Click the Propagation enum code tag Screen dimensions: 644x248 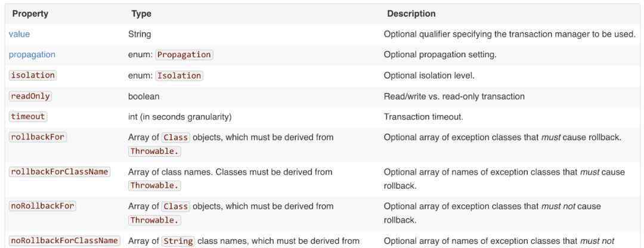[x=184, y=55]
